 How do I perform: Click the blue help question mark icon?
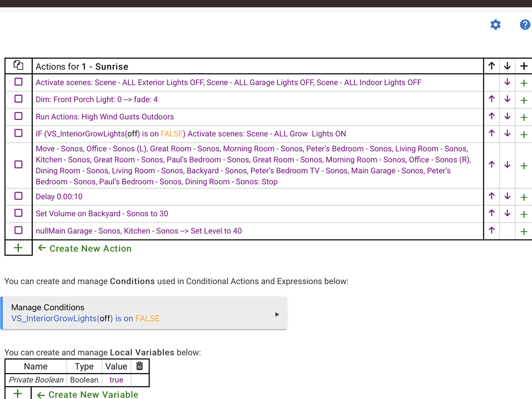click(x=525, y=24)
